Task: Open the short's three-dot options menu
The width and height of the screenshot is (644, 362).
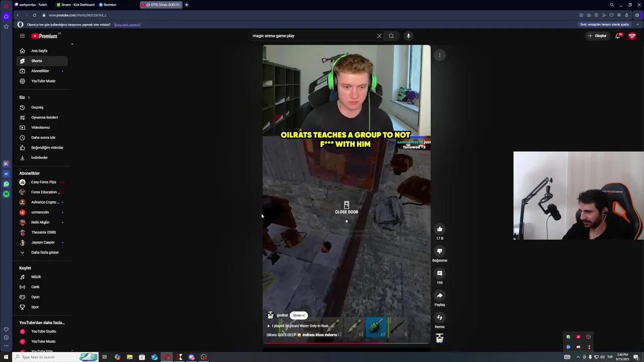Action: click(440, 55)
